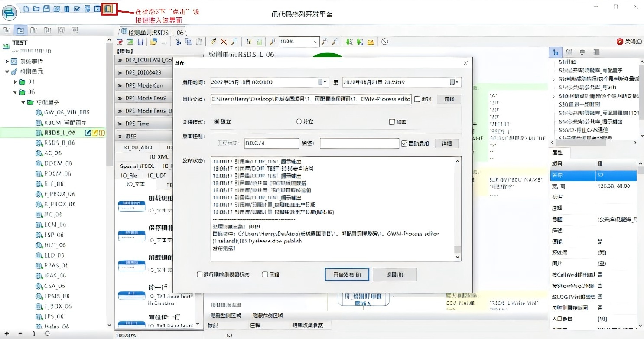Viewport: 644px width, 339px height.
Task: Switch to the RSDS_L_06 document tab
Action: coord(152,32)
